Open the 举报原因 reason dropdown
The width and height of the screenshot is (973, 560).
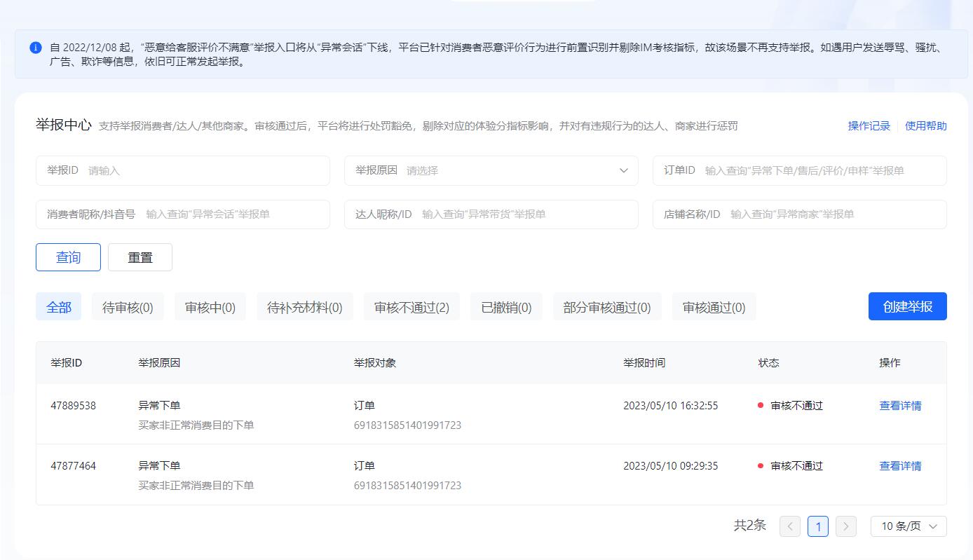[491, 170]
